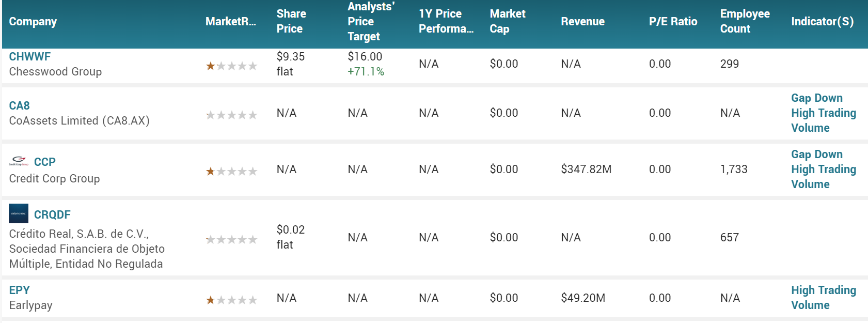Viewport: 868px width, 323px height.
Task: Open the CRQDF ticker link
Action: [52, 215]
